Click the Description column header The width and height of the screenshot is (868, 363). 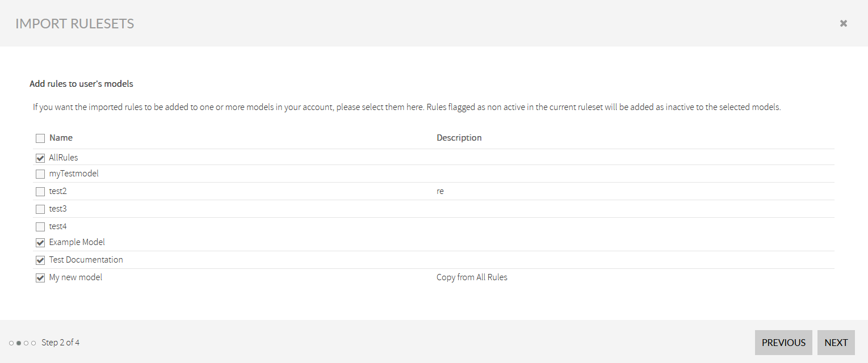tap(459, 137)
